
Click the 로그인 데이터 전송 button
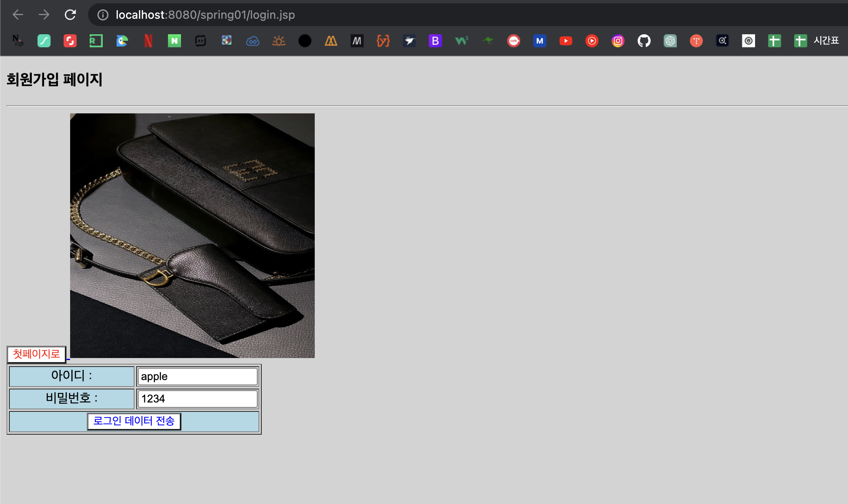(134, 421)
